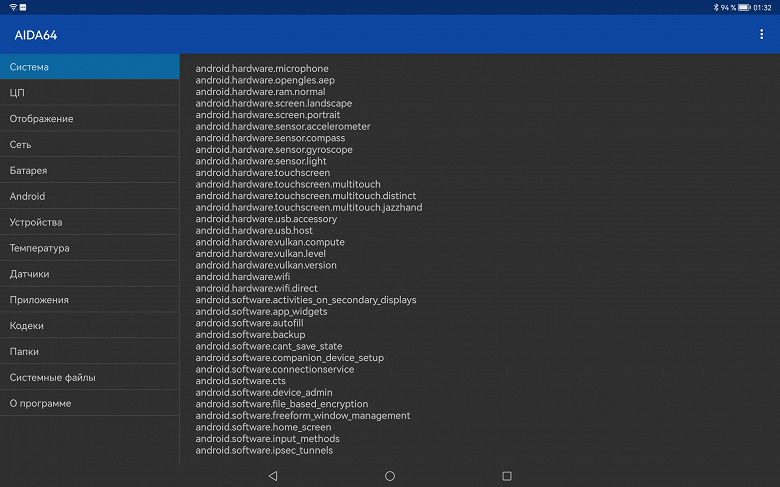Select android.hardware.touchscreen.multitouch.jazzhand entry
The width and height of the screenshot is (780, 487).
tap(308, 207)
